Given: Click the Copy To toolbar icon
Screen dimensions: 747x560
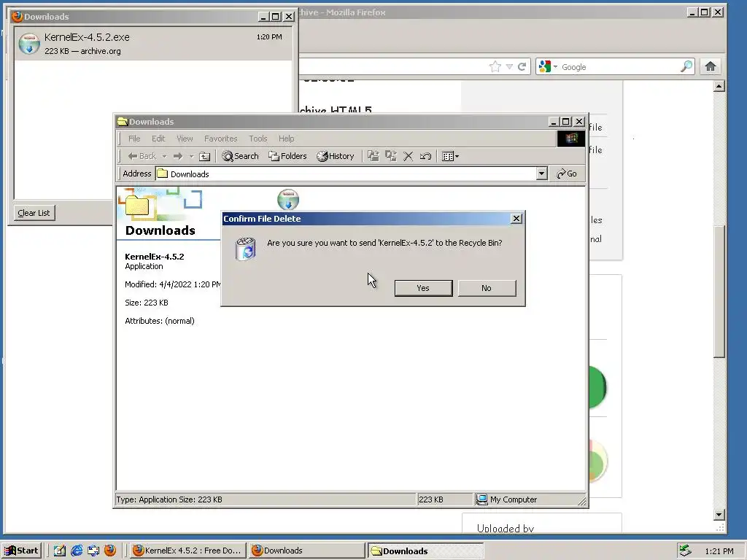Looking at the screenshot, I should coord(391,156).
